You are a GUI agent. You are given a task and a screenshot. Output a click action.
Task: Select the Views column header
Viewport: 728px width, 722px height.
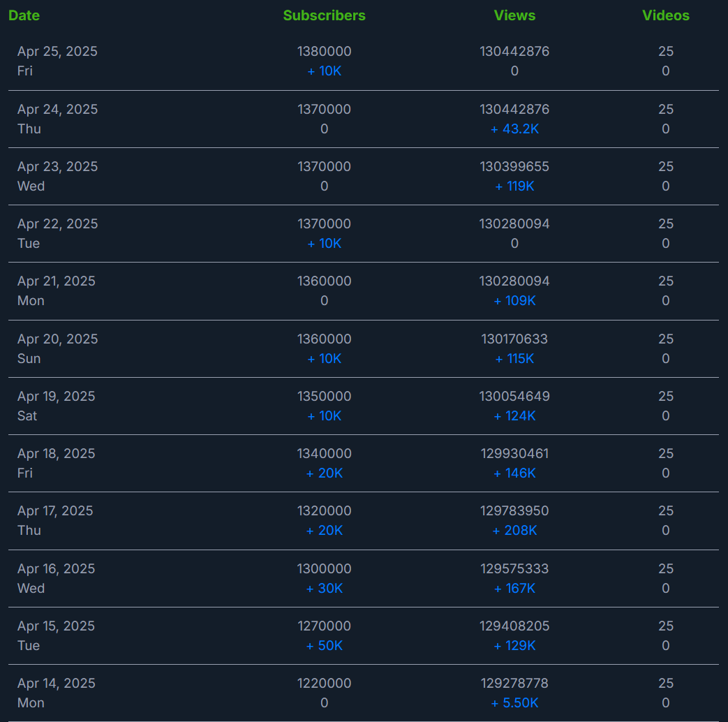pos(514,15)
